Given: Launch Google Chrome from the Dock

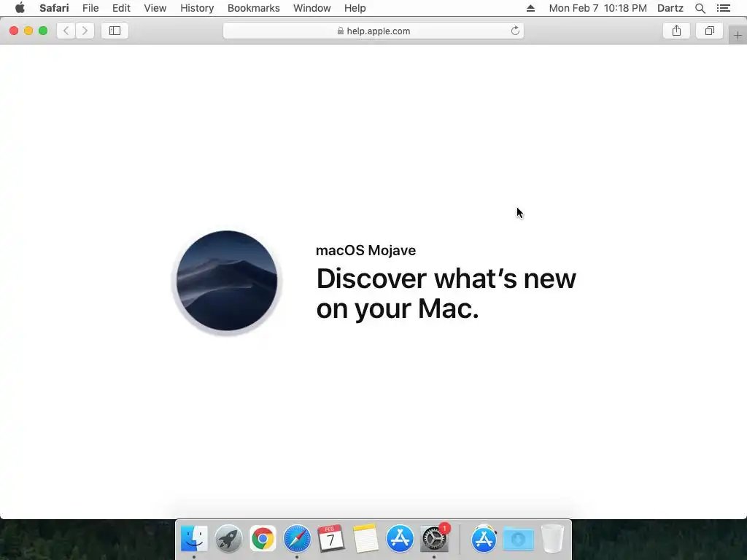Looking at the screenshot, I should point(263,539).
